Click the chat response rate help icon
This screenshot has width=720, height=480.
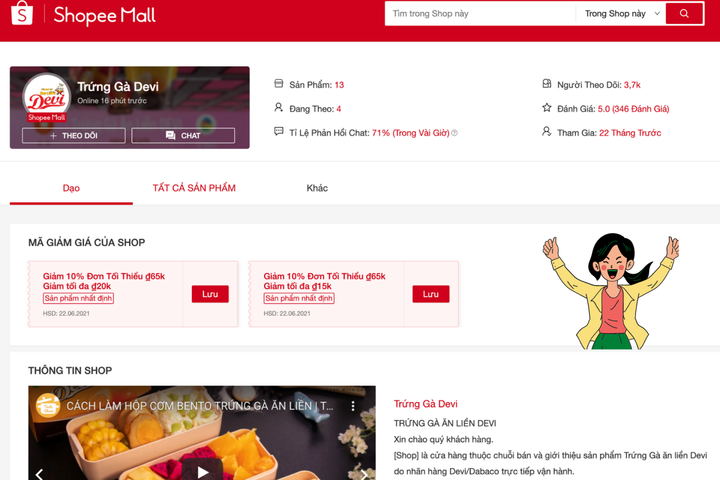(455, 133)
